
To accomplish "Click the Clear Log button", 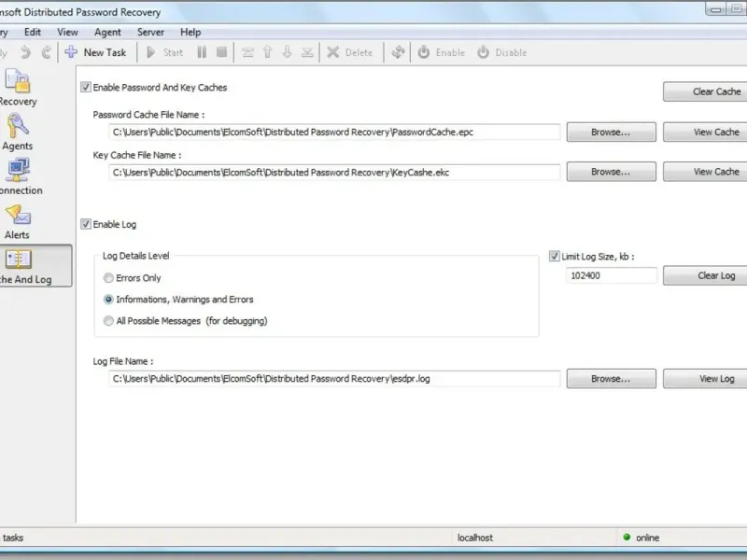I will (705, 275).
